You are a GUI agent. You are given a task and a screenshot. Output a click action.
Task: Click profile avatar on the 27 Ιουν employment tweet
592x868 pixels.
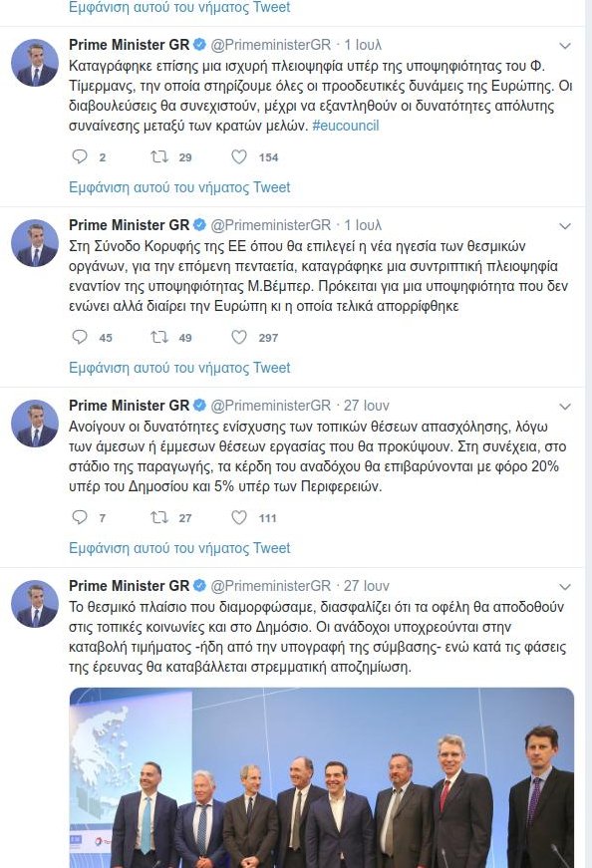(35, 424)
